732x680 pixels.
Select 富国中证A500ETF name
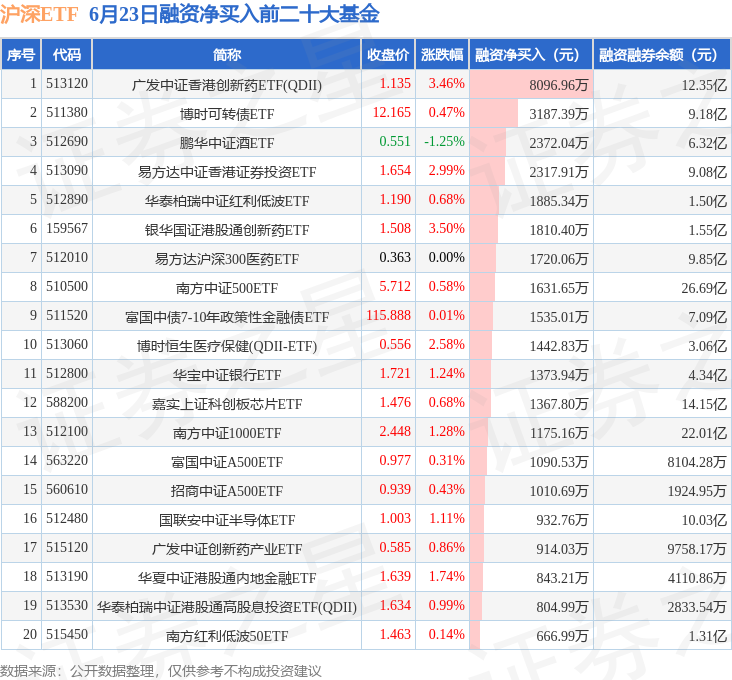(227, 462)
